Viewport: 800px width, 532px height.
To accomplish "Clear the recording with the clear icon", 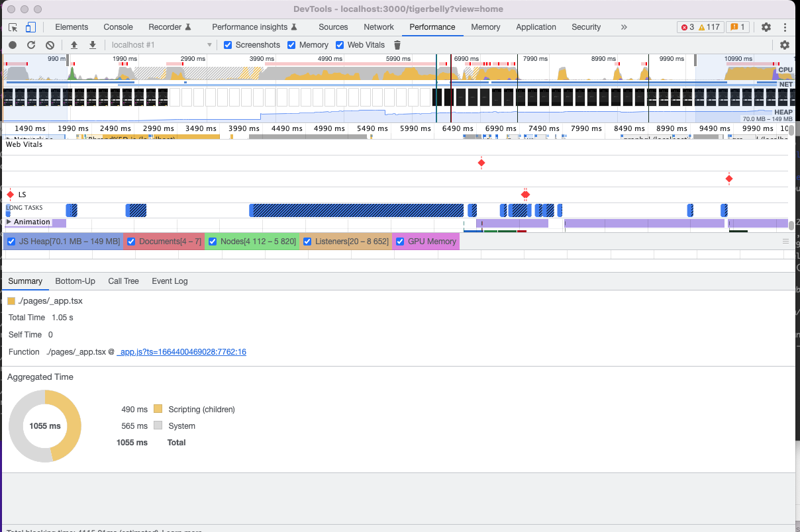I will point(50,45).
